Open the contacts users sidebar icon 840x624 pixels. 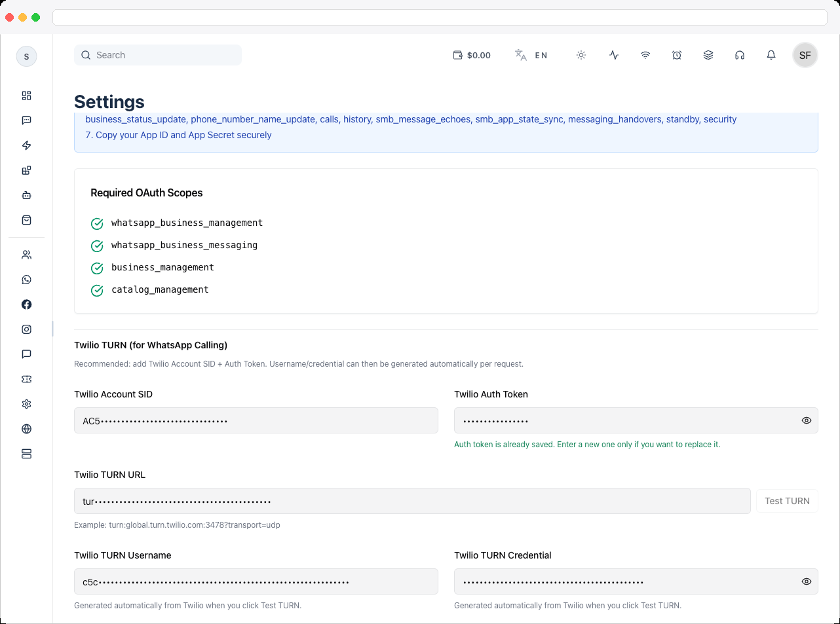tap(26, 255)
